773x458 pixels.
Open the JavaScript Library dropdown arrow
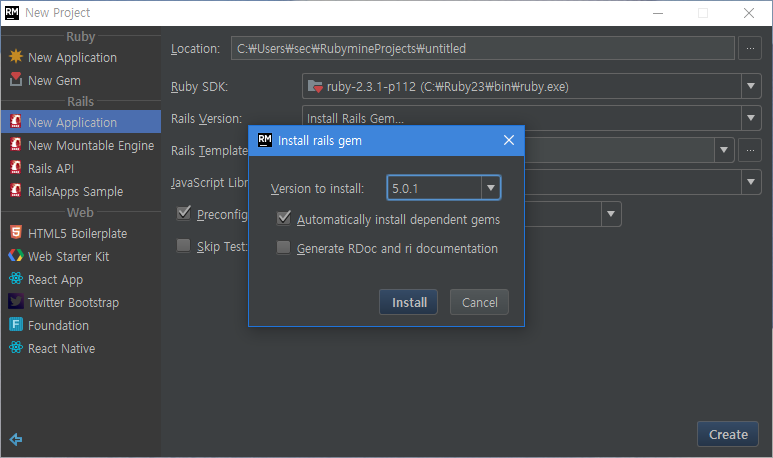751,182
